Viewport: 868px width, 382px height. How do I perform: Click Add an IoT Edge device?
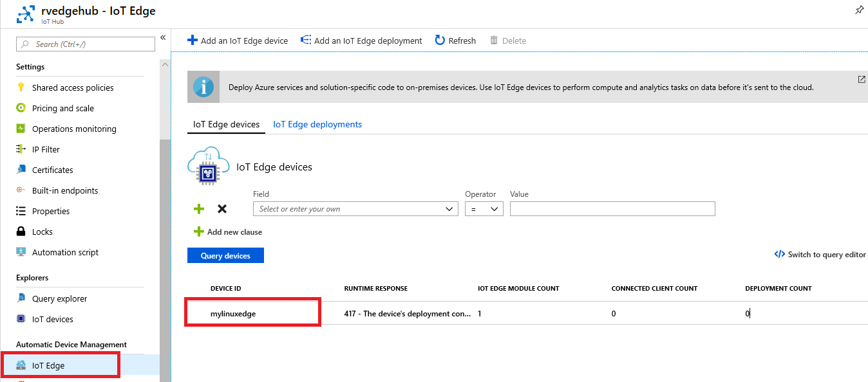(x=238, y=41)
